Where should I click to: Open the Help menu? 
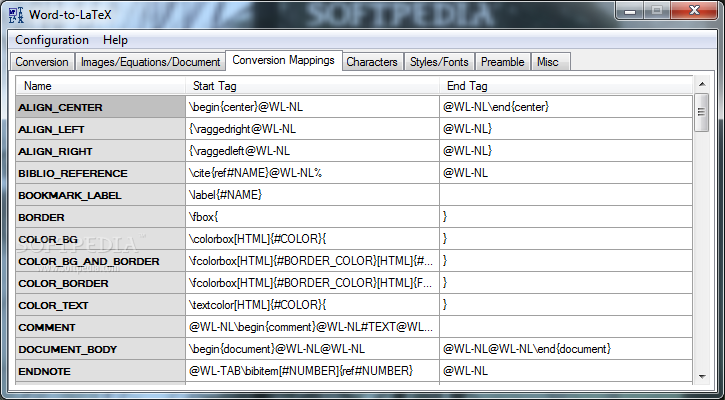point(115,40)
